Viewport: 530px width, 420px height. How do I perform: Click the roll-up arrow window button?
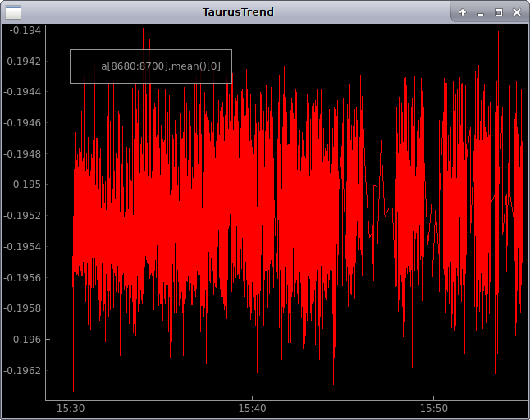coord(463,12)
